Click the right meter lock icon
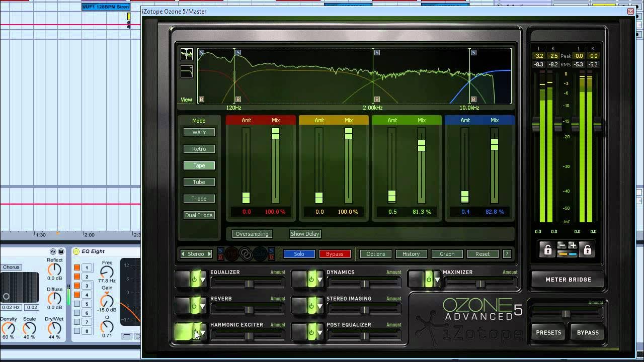The image size is (644, 362). [x=587, y=249]
